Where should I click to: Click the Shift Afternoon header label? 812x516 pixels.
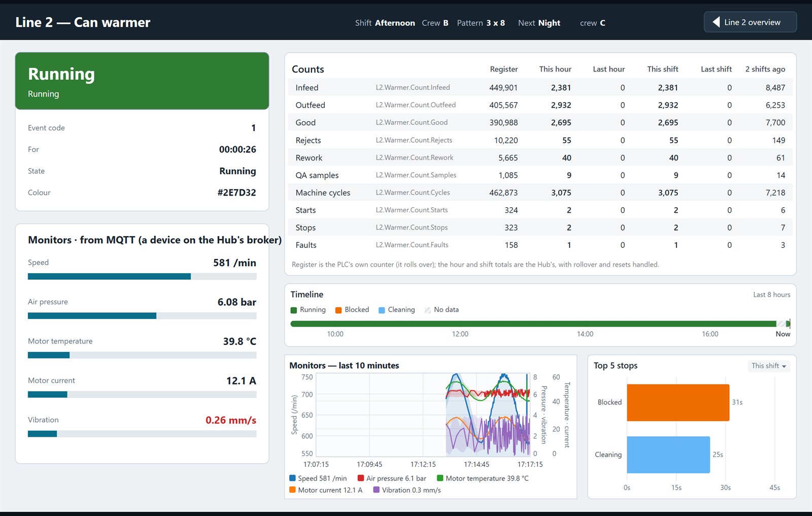coord(385,23)
